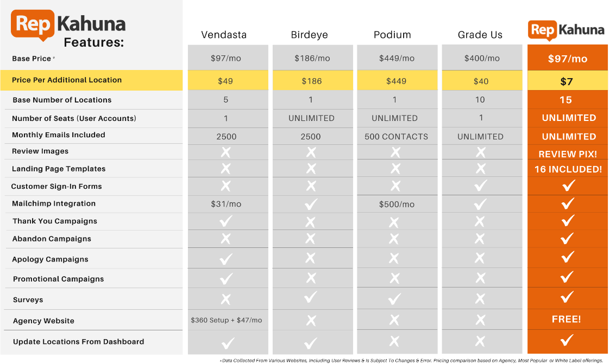Click Podium's X mark for Landing Page Templates
Viewport: 616px width, 364px height.
[395, 169]
